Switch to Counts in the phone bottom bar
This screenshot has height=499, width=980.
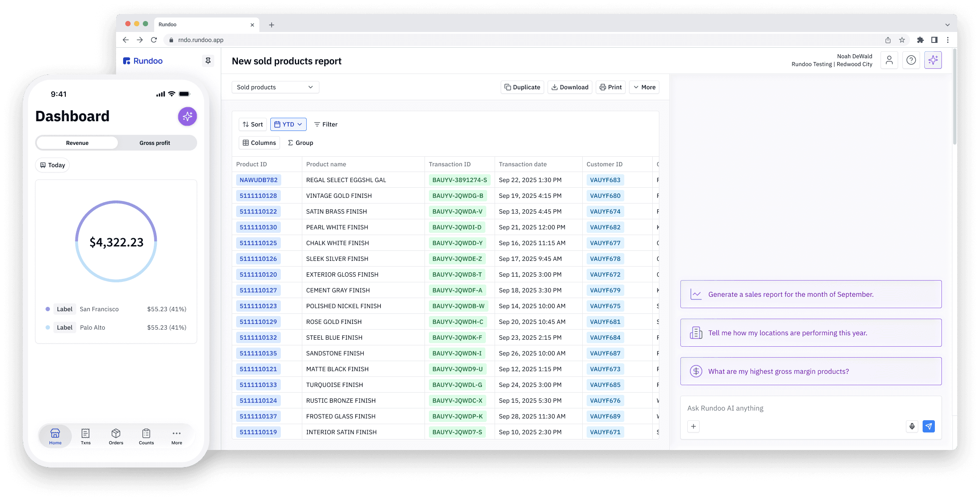pyautogui.click(x=146, y=436)
